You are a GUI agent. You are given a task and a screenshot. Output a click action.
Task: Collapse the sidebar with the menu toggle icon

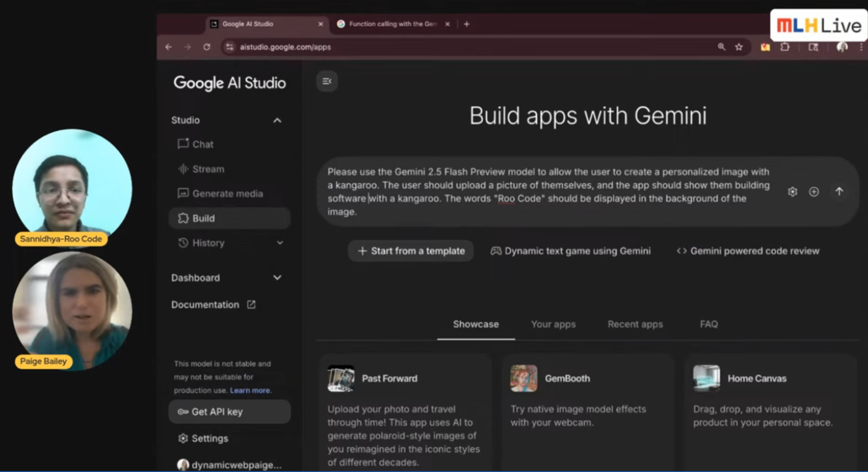pos(327,81)
